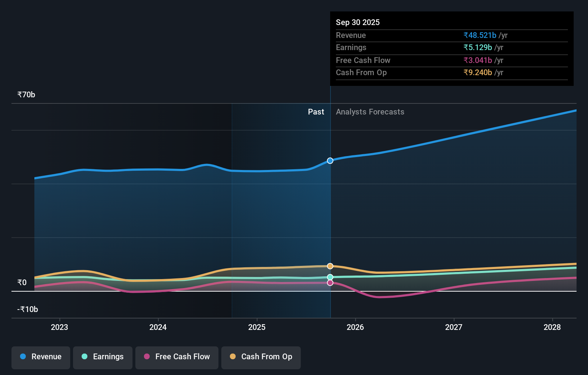Viewport: 588px width, 375px height.
Task: Toggle Free Cash Flow series off
Action: [177, 357]
